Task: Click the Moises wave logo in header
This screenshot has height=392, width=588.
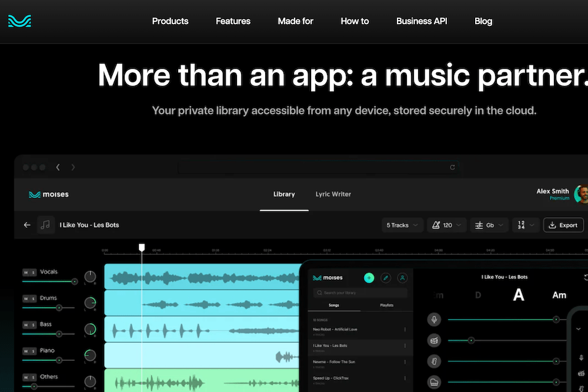Action: pos(19,21)
